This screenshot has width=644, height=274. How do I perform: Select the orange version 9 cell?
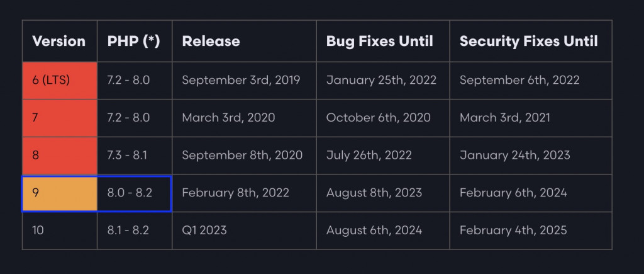60,193
